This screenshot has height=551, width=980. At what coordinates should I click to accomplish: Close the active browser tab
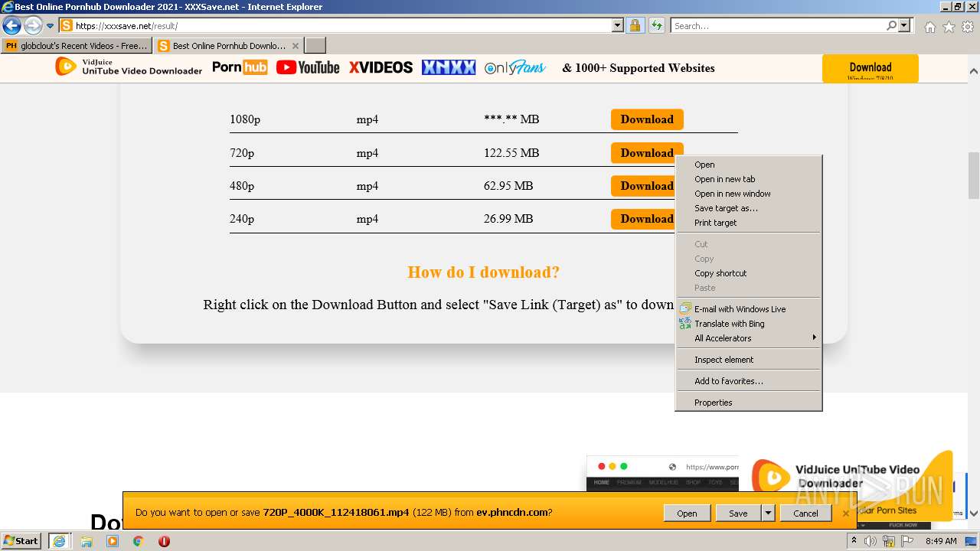(x=296, y=46)
